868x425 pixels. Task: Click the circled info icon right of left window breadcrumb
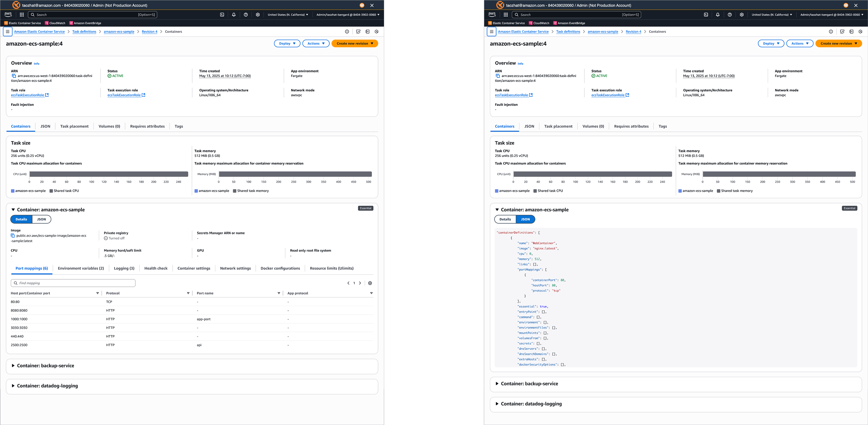(x=347, y=32)
